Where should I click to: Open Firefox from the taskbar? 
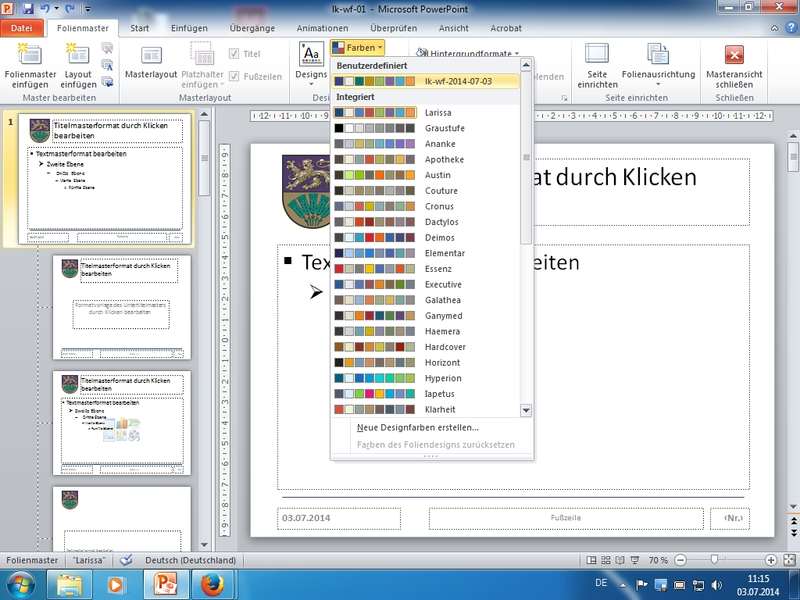point(211,582)
